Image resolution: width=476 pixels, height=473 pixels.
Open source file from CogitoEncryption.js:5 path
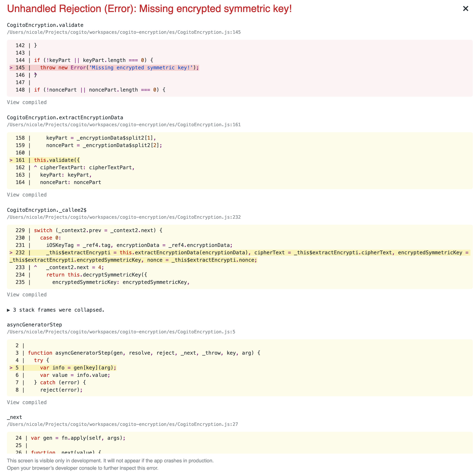(x=121, y=332)
